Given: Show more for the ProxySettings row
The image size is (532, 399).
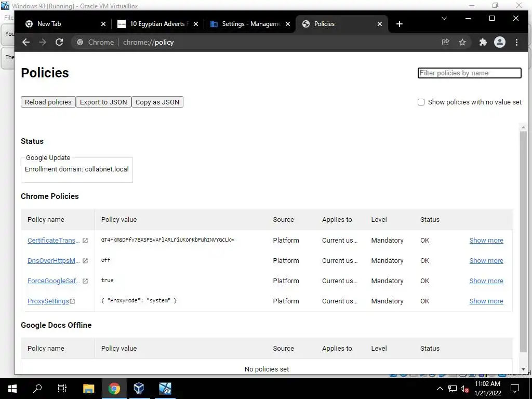Looking at the screenshot, I should pyautogui.click(x=486, y=301).
